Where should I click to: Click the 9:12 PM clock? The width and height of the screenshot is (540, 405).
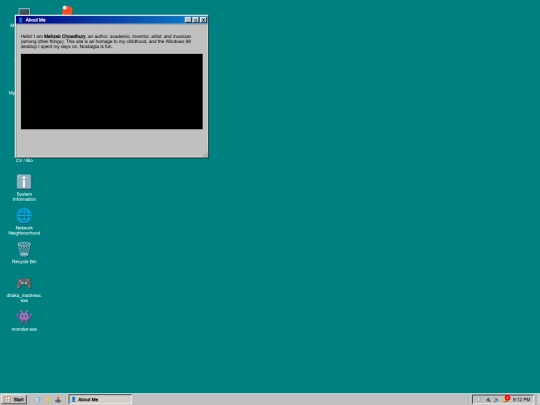tap(521, 399)
